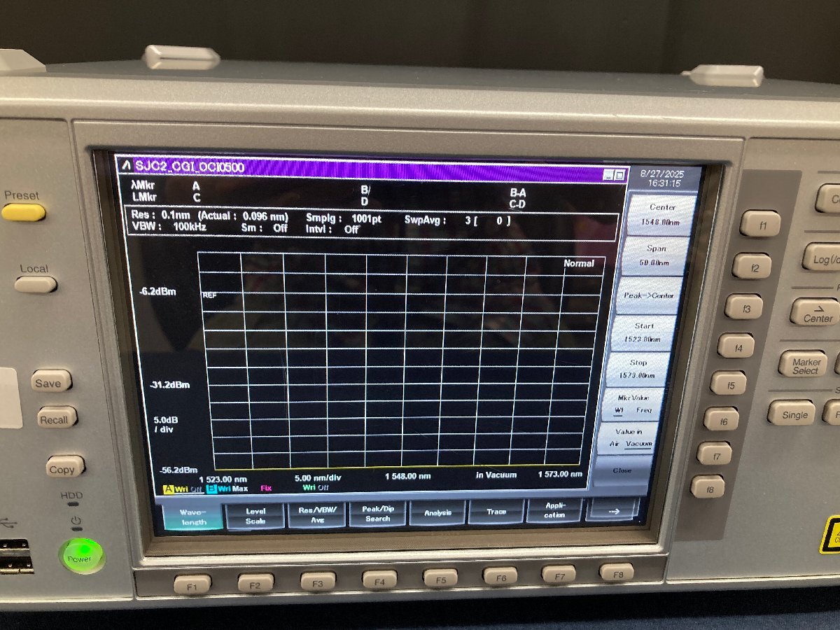Select the 'Smplg : 1001pt' readout
Screen dimensions: 840x630
[344, 218]
